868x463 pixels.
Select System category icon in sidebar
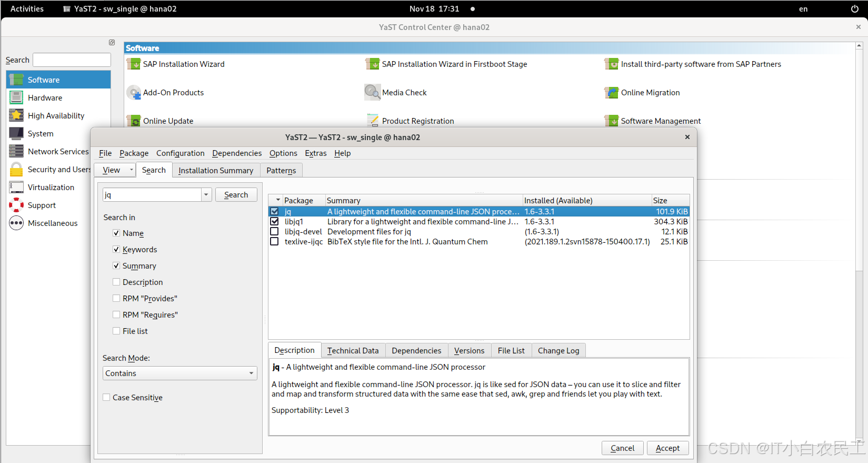(16, 133)
